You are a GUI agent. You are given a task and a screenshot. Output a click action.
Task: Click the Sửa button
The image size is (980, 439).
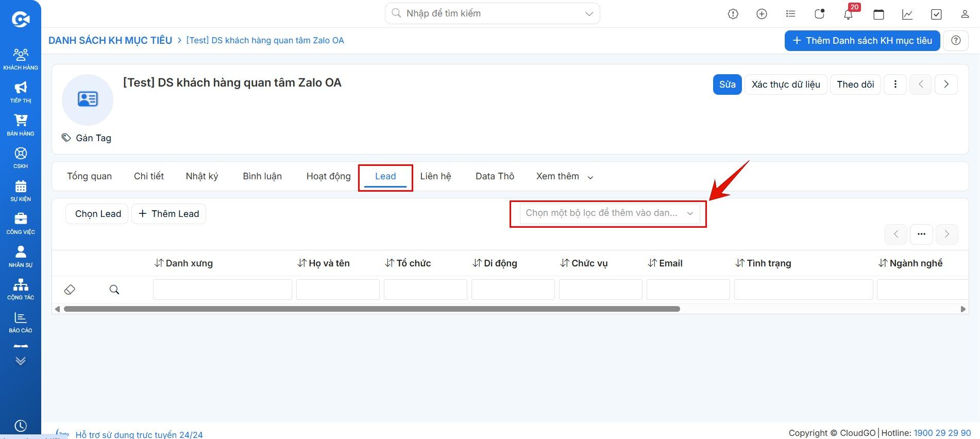pyautogui.click(x=728, y=85)
